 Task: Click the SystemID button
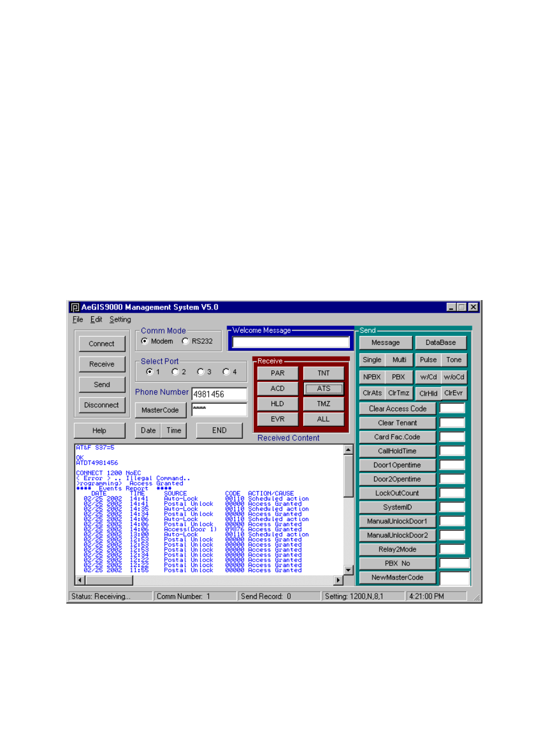point(398,507)
